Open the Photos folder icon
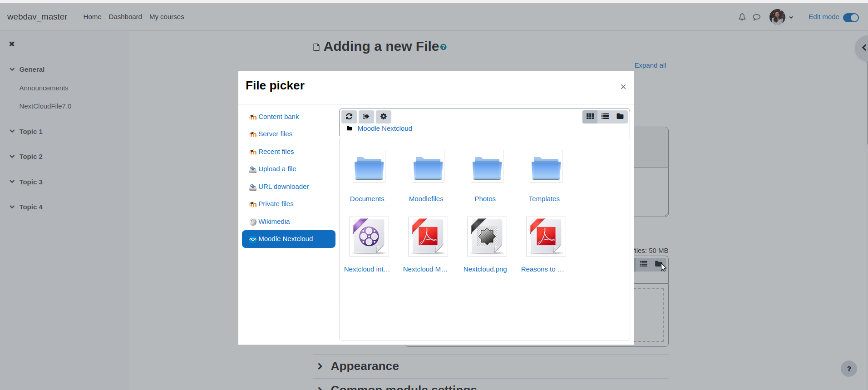The width and height of the screenshot is (868, 390). [487, 166]
